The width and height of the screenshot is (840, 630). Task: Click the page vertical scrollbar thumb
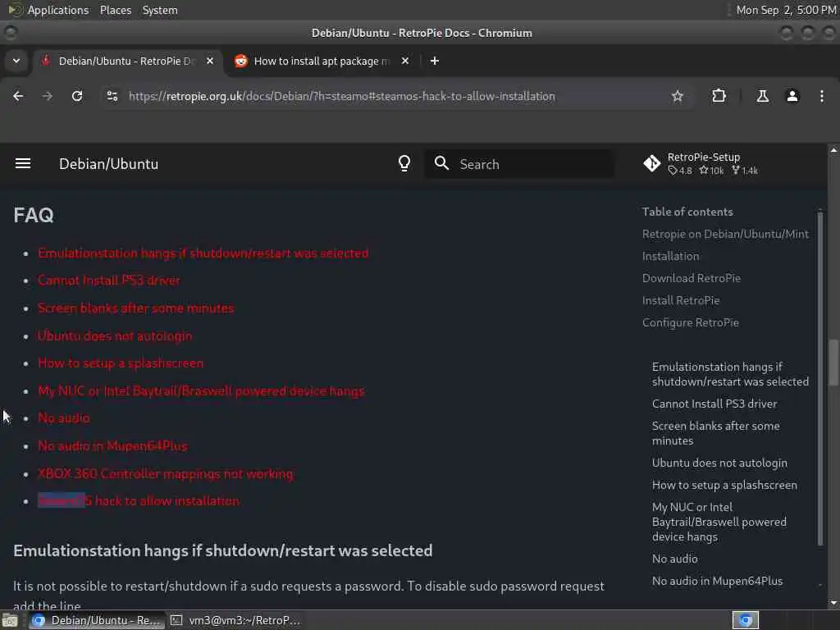[x=833, y=362]
